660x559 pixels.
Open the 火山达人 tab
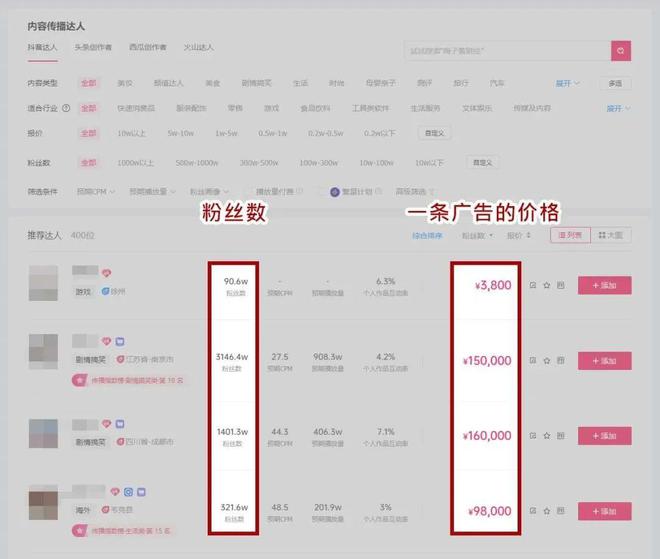pyautogui.click(x=198, y=47)
